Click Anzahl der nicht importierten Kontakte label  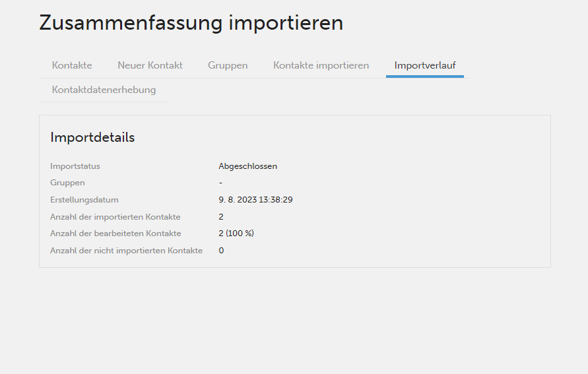126,251
